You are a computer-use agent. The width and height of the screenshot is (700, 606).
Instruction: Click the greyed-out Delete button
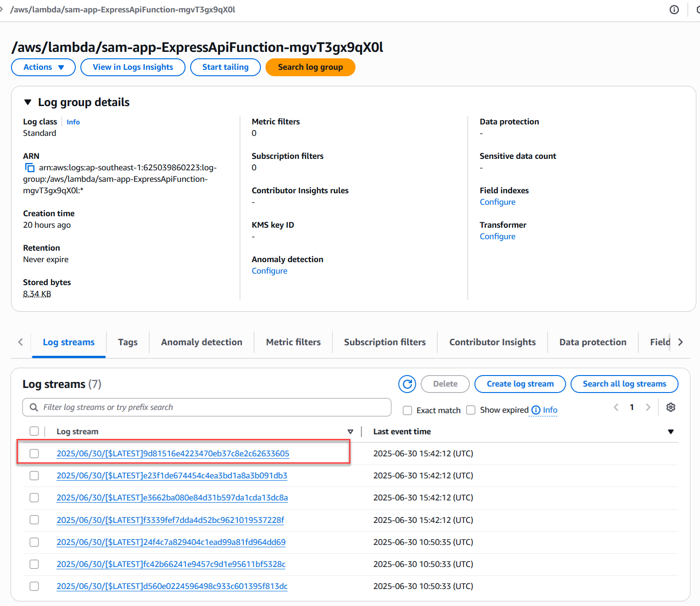pos(445,384)
